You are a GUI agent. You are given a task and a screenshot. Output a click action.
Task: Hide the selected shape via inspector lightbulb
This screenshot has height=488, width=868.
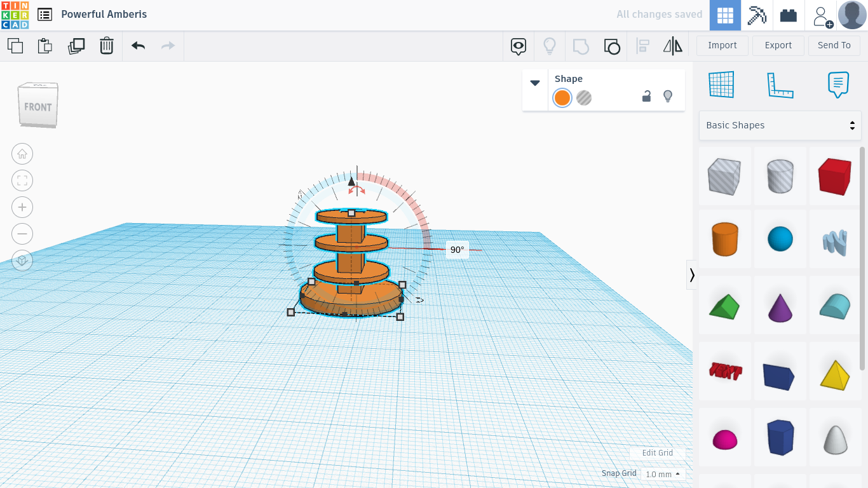coord(668,97)
